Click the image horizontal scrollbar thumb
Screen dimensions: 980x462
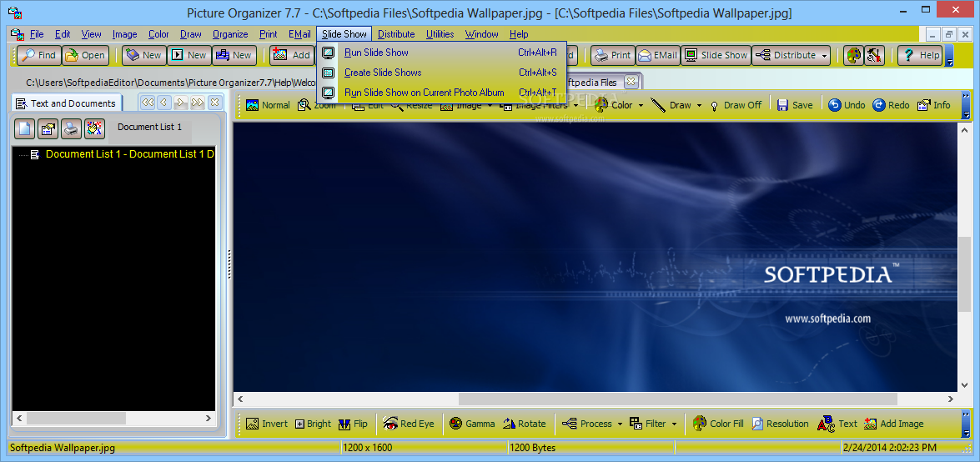click(677, 399)
